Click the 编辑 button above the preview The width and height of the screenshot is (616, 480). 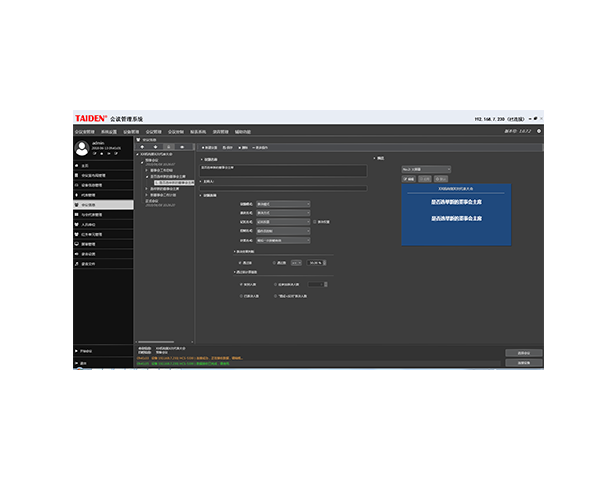pos(411,177)
